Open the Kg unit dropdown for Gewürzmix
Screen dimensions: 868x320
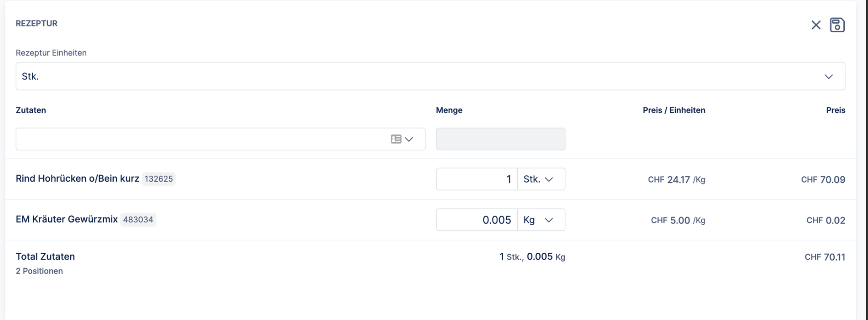(541, 220)
